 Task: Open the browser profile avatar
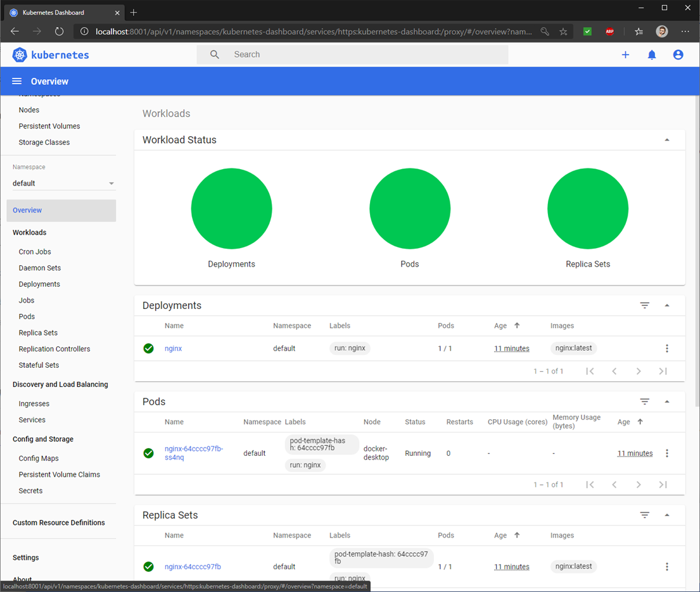tap(662, 31)
